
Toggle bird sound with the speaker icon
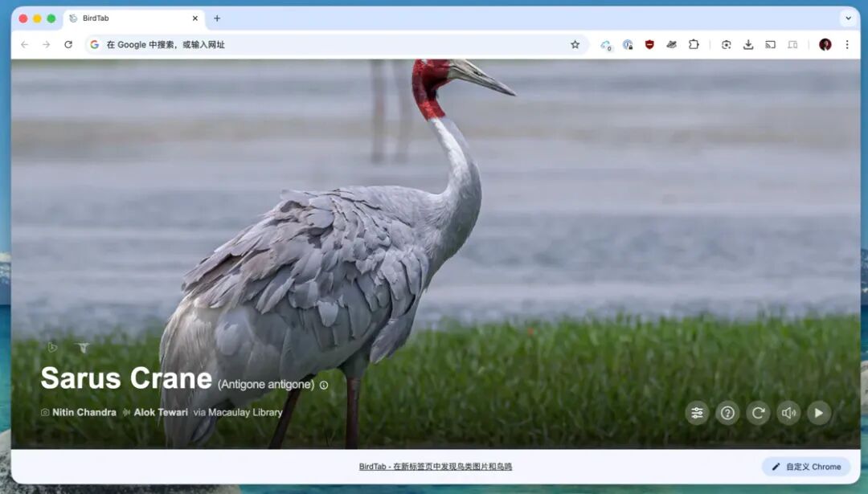coord(788,413)
